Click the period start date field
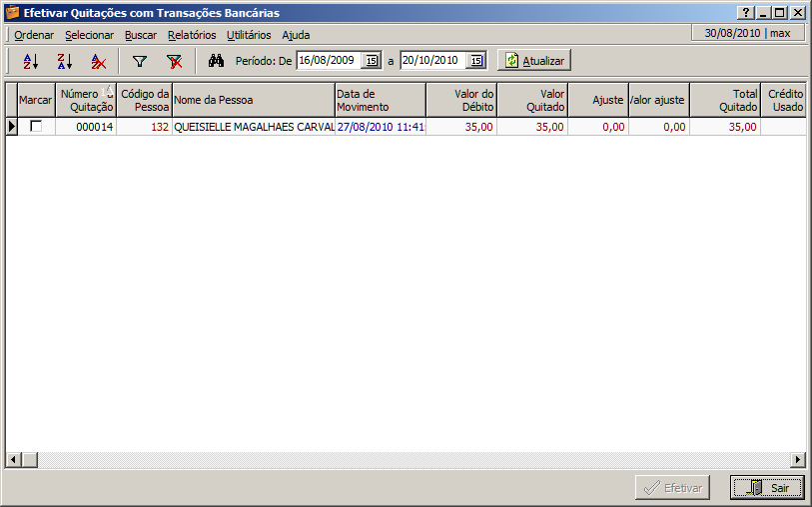 329,61
